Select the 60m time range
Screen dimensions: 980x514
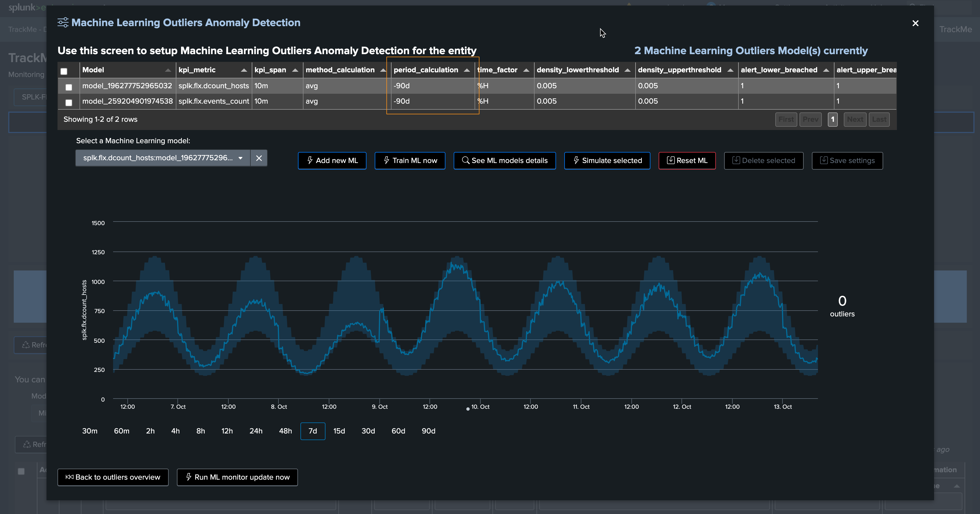(x=122, y=431)
